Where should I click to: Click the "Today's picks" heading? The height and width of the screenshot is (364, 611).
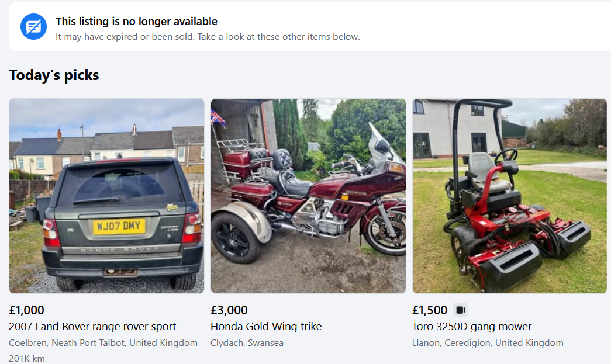coord(54,75)
